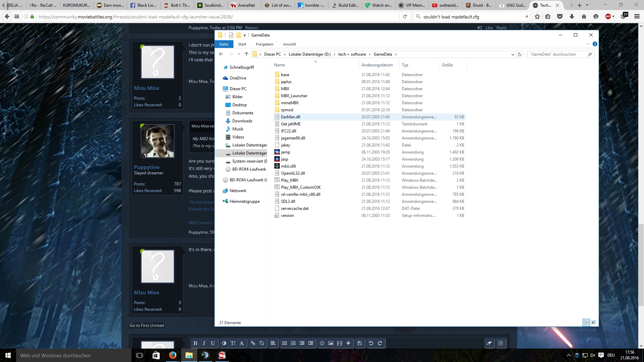Open the Ansicht ribbon tab
This screenshot has width=644, height=362.
pyautogui.click(x=289, y=44)
